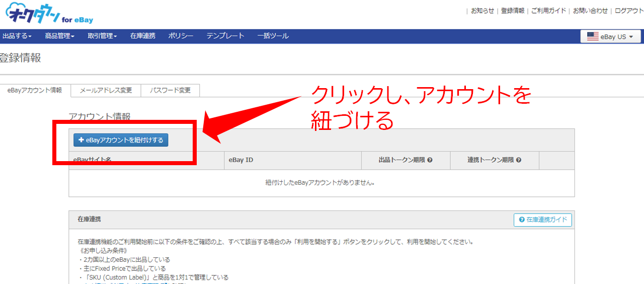Viewport: 644px width, 284px height.
Task: Click the 登録情報 header link
Action: 513,11
